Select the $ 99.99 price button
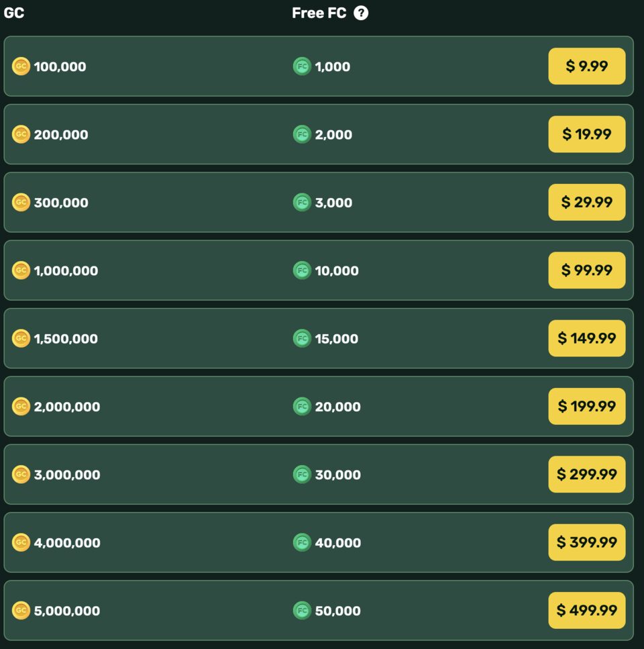 point(586,270)
